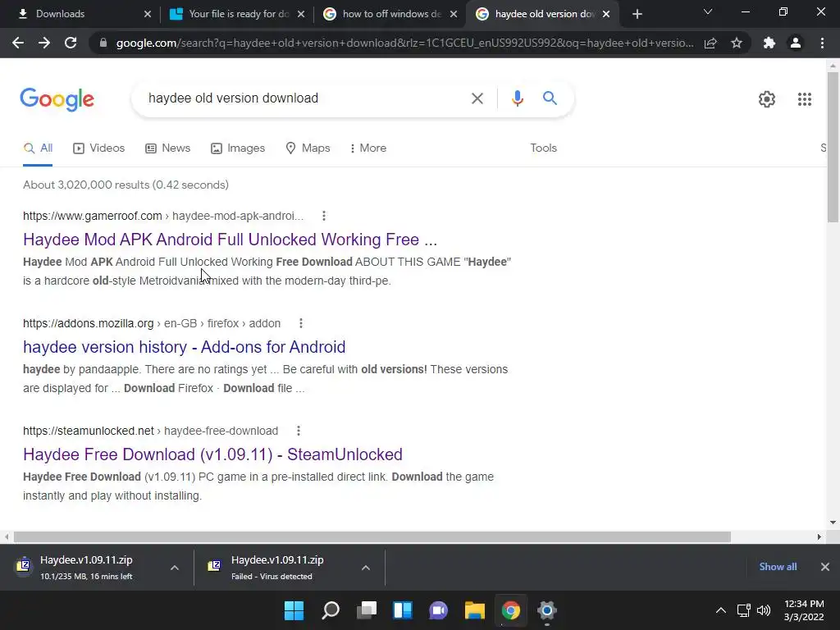Viewport: 840px width, 630px height.
Task: Switch to 'how to off windows' tab
Action: (x=388, y=14)
